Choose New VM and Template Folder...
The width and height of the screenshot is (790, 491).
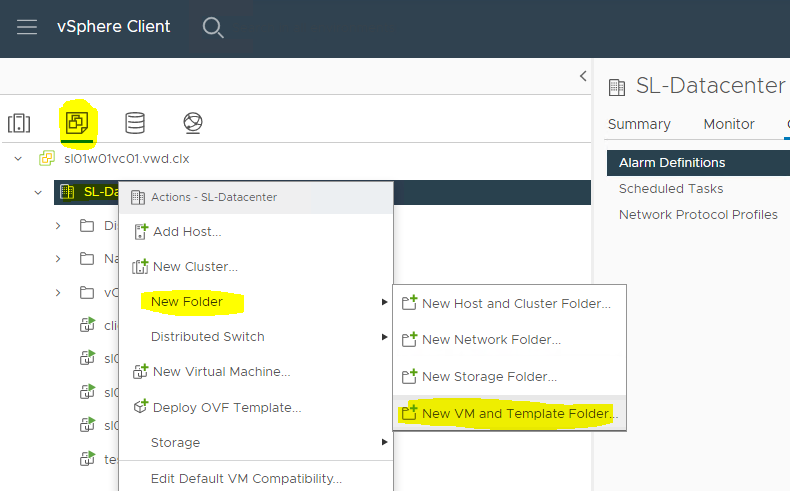coord(509,413)
